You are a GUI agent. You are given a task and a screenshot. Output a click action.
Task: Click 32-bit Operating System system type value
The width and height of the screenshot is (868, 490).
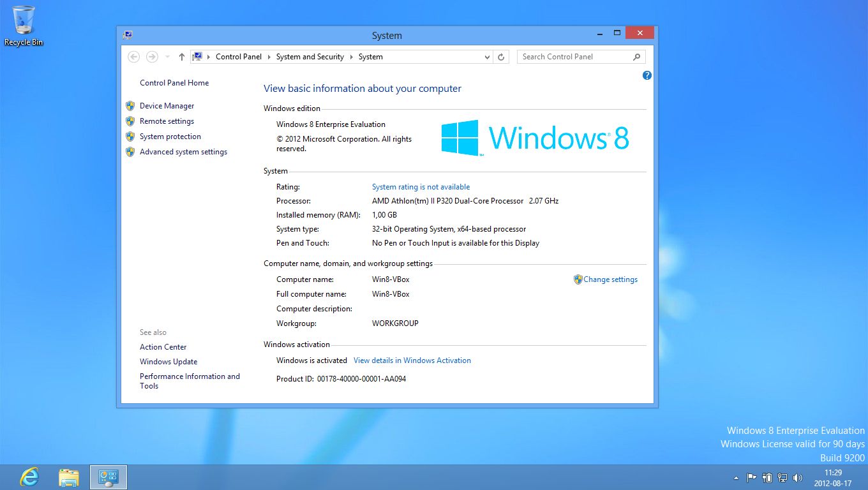(x=449, y=229)
